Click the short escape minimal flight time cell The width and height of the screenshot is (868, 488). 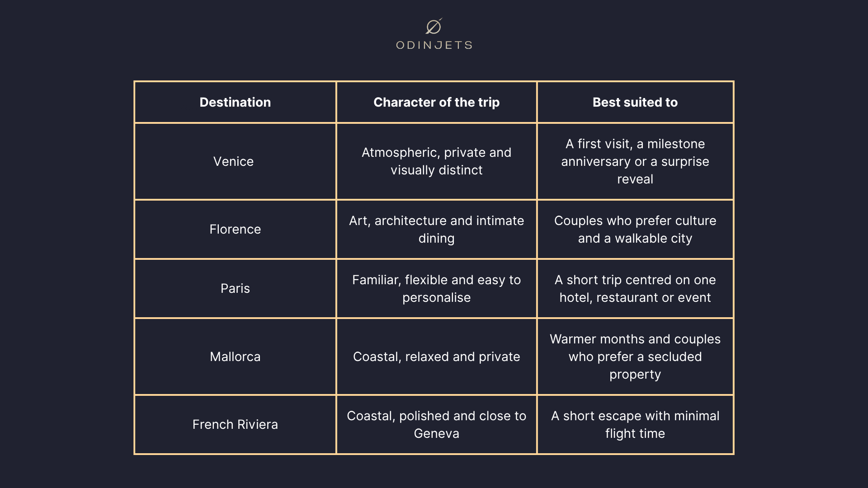point(635,424)
